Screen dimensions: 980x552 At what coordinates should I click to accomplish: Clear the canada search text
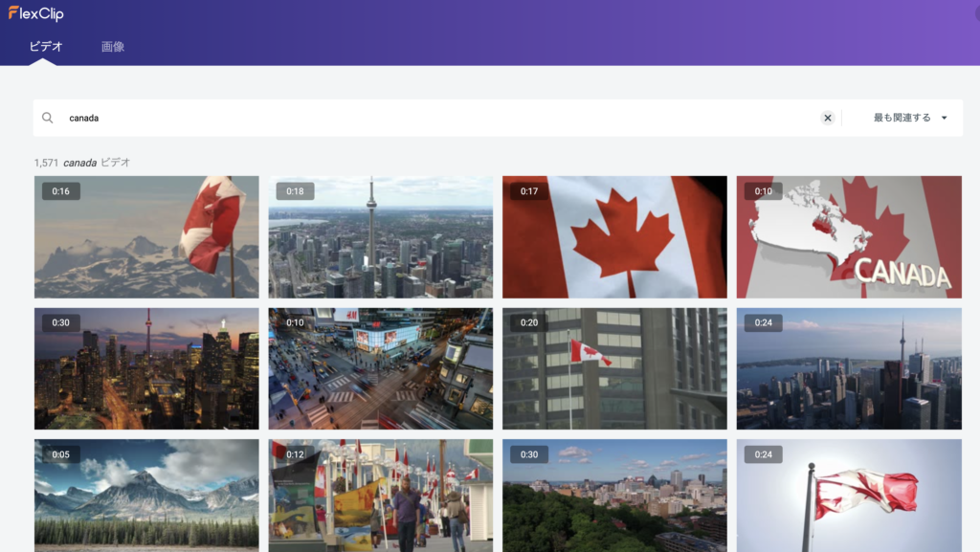[828, 118]
